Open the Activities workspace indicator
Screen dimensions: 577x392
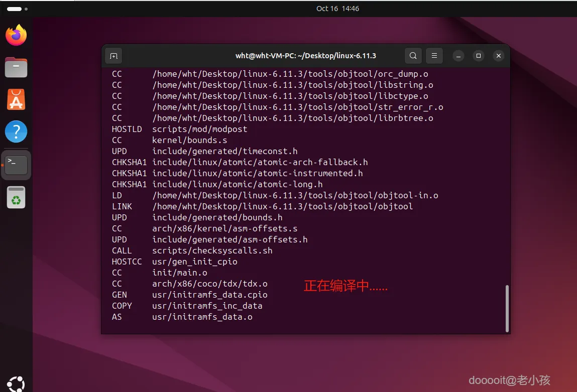pos(17,9)
